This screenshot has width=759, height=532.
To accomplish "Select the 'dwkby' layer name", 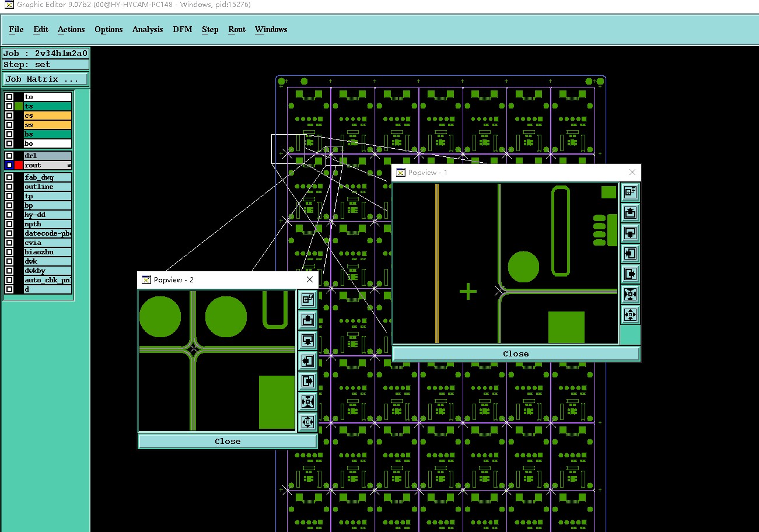I will coord(48,271).
